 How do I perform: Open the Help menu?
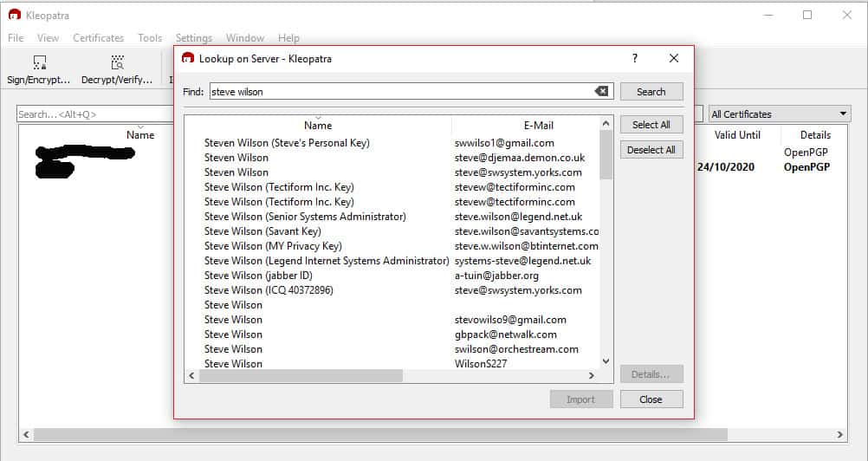coord(288,37)
